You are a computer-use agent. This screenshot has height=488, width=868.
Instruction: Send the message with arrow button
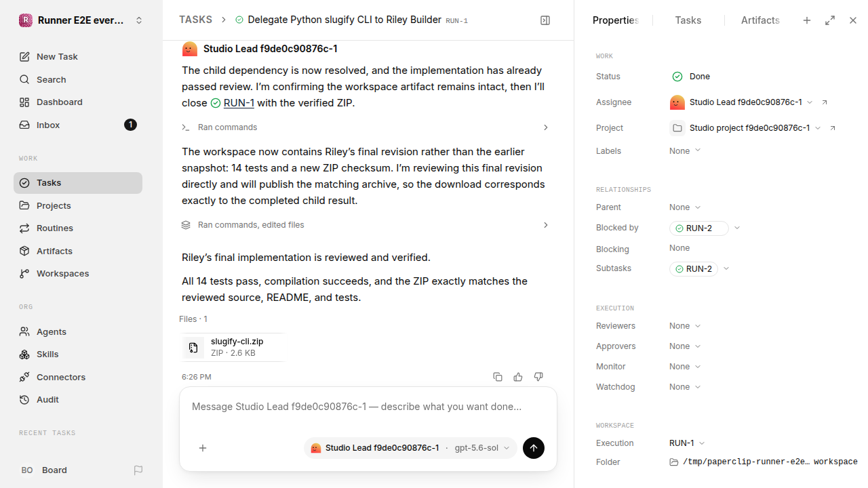click(x=534, y=448)
